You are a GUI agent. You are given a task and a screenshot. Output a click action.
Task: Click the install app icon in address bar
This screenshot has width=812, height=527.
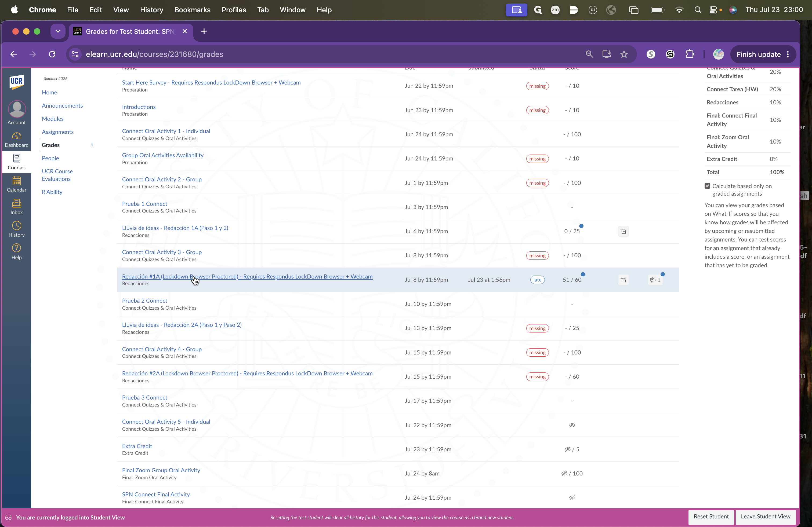click(607, 54)
